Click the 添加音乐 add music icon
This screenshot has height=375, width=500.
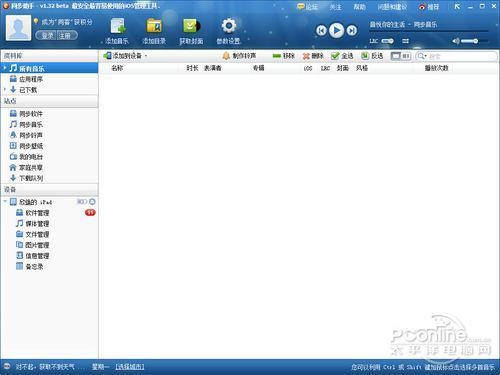click(x=117, y=27)
